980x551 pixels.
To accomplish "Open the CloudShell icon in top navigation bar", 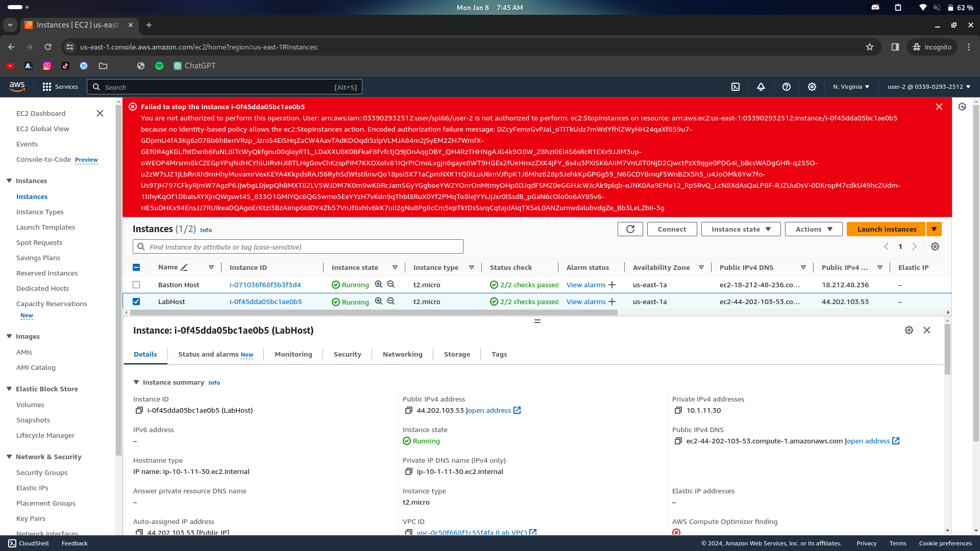I will [x=736, y=87].
